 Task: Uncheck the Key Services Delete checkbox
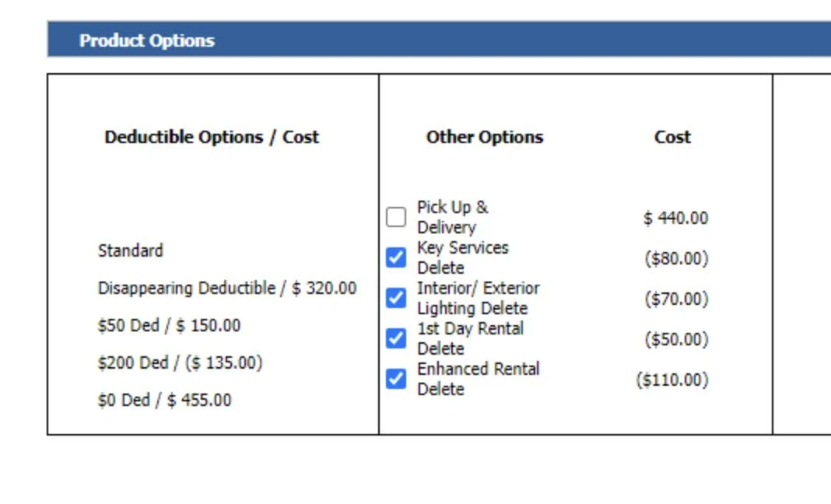coord(396,257)
